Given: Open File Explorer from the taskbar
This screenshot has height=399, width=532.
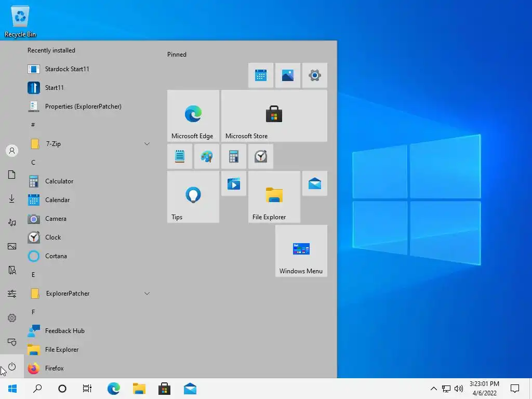Looking at the screenshot, I should click(x=139, y=389).
